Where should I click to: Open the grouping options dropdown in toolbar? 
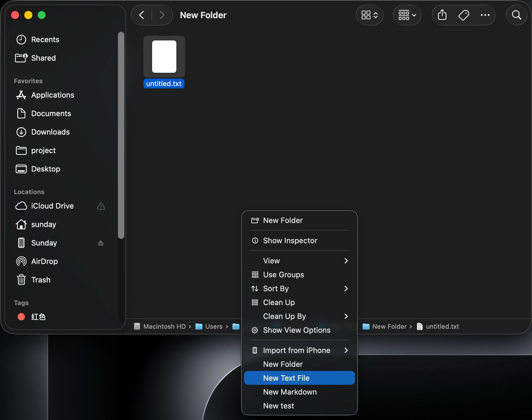[407, 15]
